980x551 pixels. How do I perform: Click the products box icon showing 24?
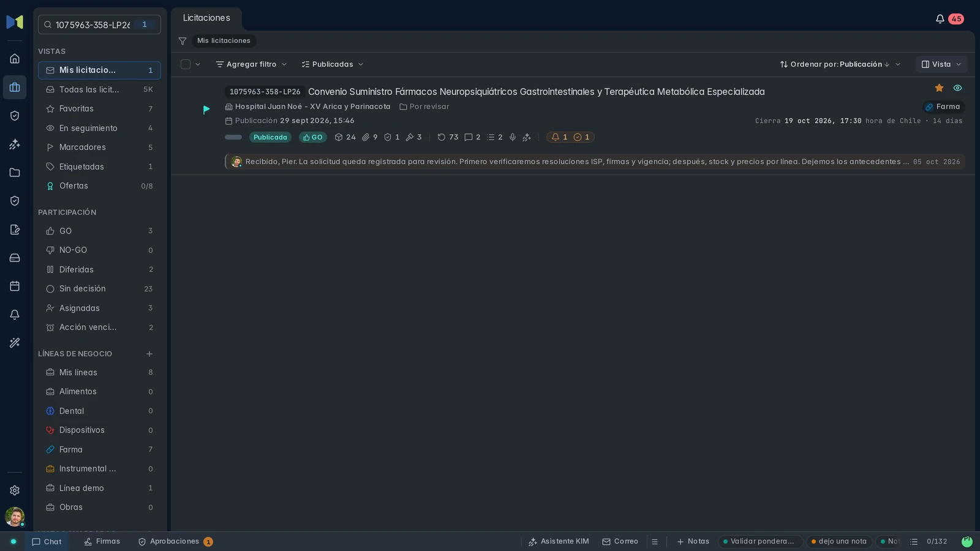point(345,137)
